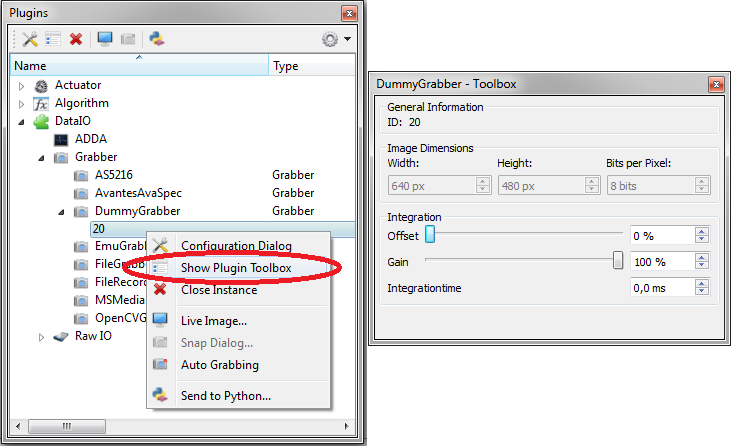Increase Integrationtime using stepper up arrow

(702, 284)
